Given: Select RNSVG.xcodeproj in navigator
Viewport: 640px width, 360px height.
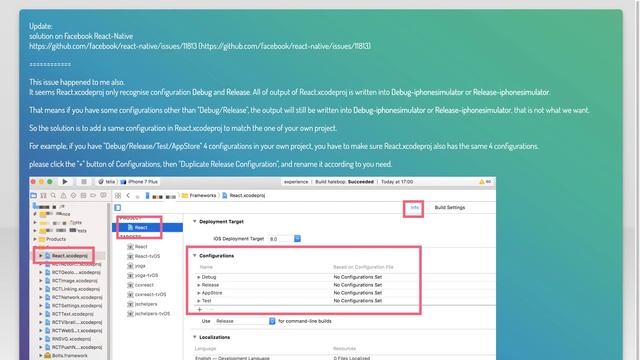Looking at the screenshot, I should pos(71,339).
